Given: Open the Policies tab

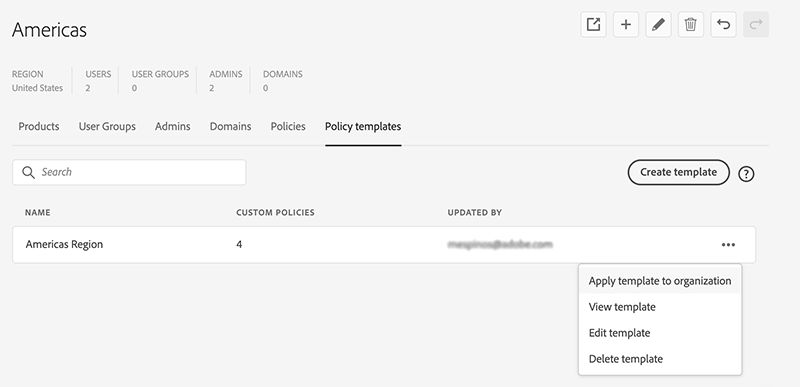Looking at the screenshot, I should tap(288, 126).
